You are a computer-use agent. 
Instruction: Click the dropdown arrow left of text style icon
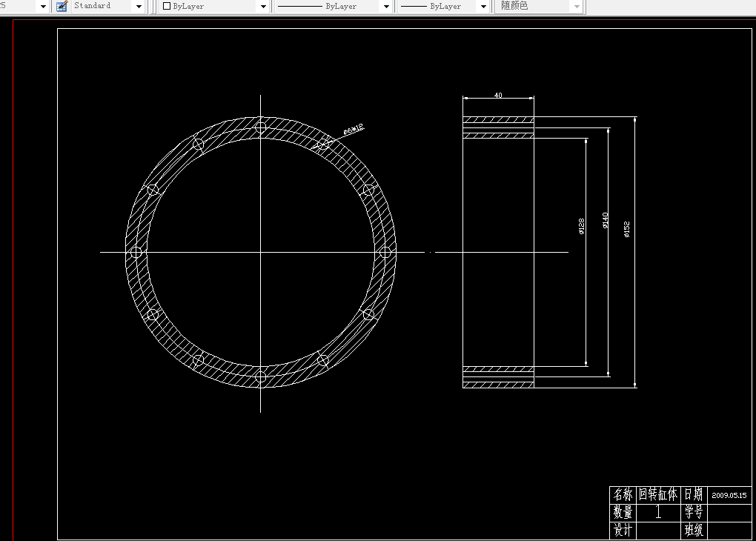pos(43,6)
